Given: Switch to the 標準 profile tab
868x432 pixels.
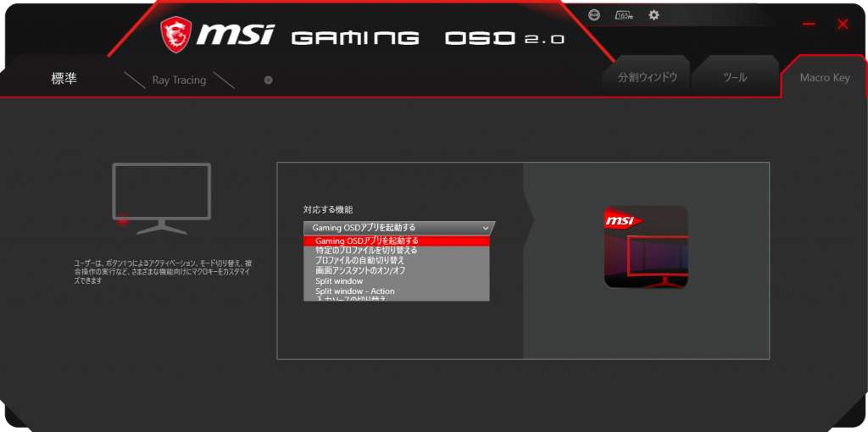Looking at the screenshot, I should [64, 79].
